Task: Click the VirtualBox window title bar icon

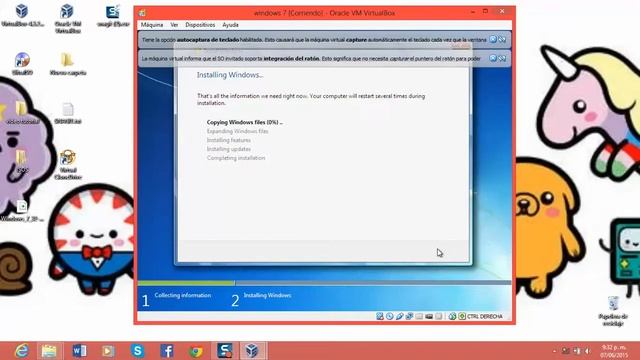Action: (142, 13)
